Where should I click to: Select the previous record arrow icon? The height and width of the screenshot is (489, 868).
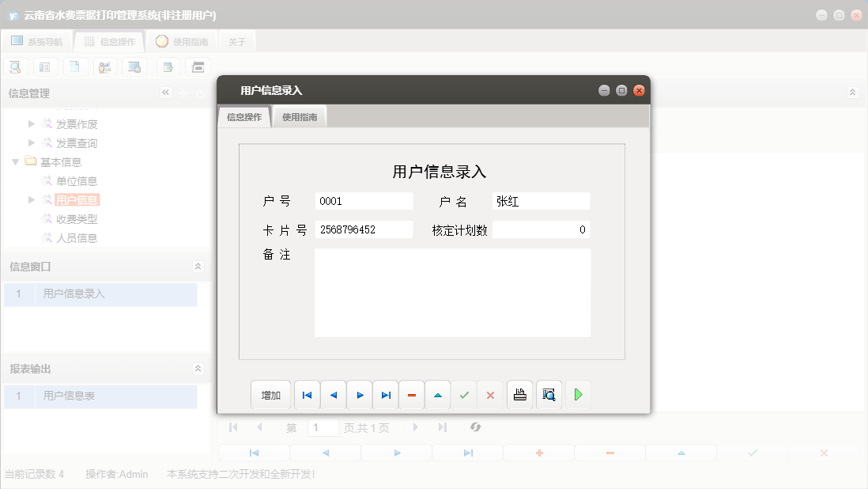coord(333,395)
